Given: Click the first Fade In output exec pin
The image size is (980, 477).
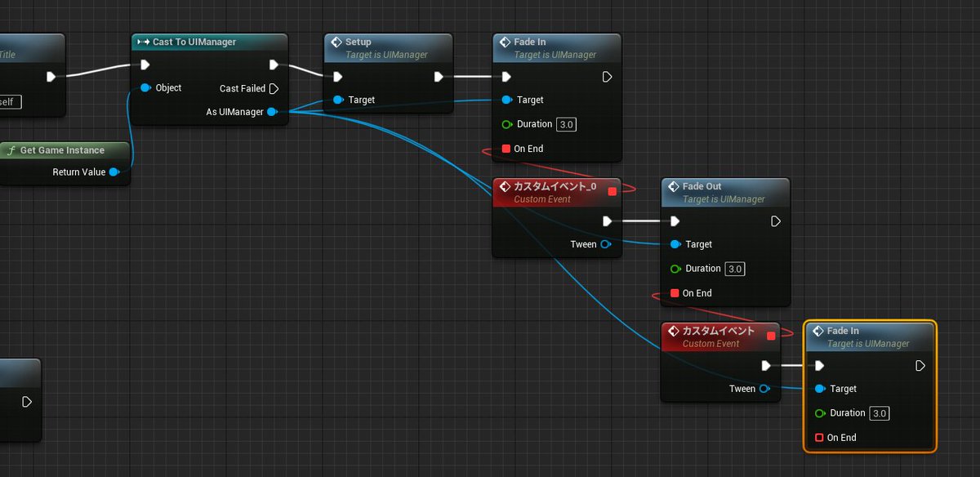Looking at the screenshot, I should (607, 77).
